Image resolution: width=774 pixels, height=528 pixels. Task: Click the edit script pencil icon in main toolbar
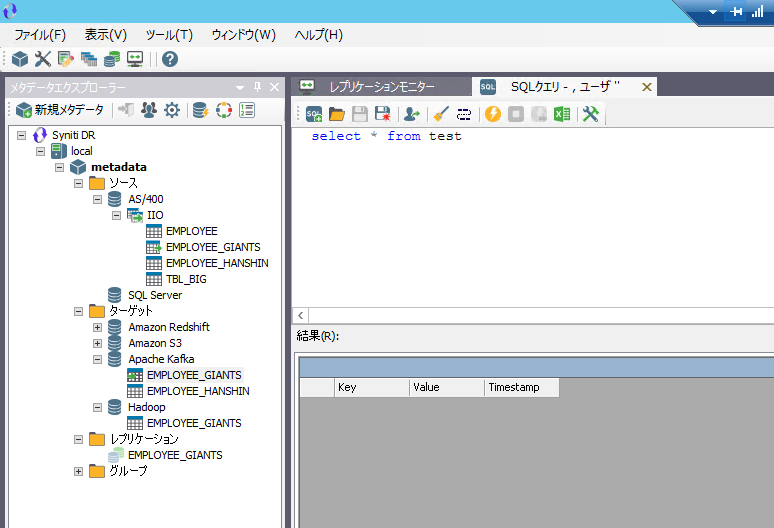tap(66, 59)
